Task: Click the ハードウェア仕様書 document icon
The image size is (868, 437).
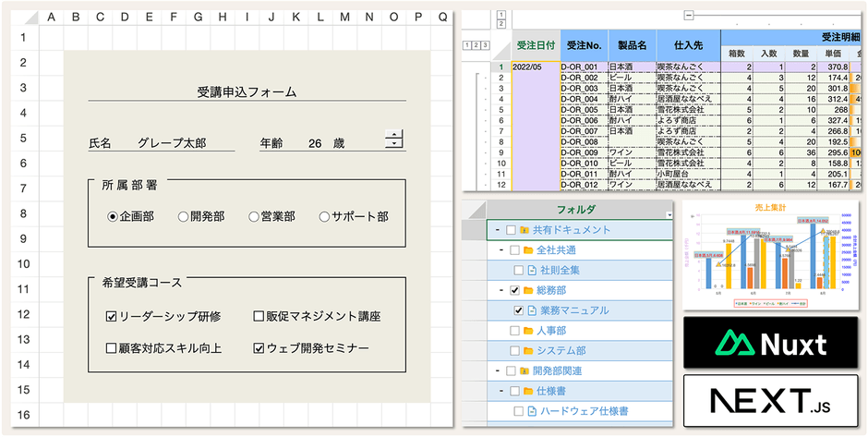Action: 531,410
